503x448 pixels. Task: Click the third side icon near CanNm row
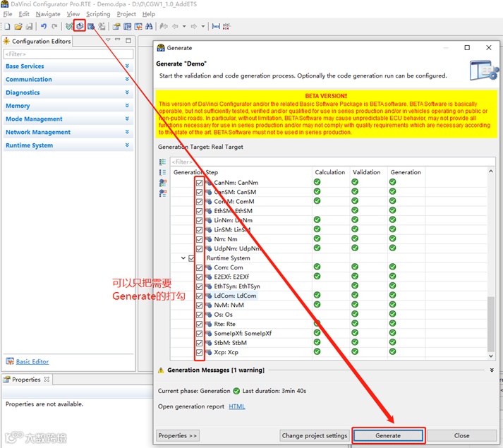pos(163,183)
